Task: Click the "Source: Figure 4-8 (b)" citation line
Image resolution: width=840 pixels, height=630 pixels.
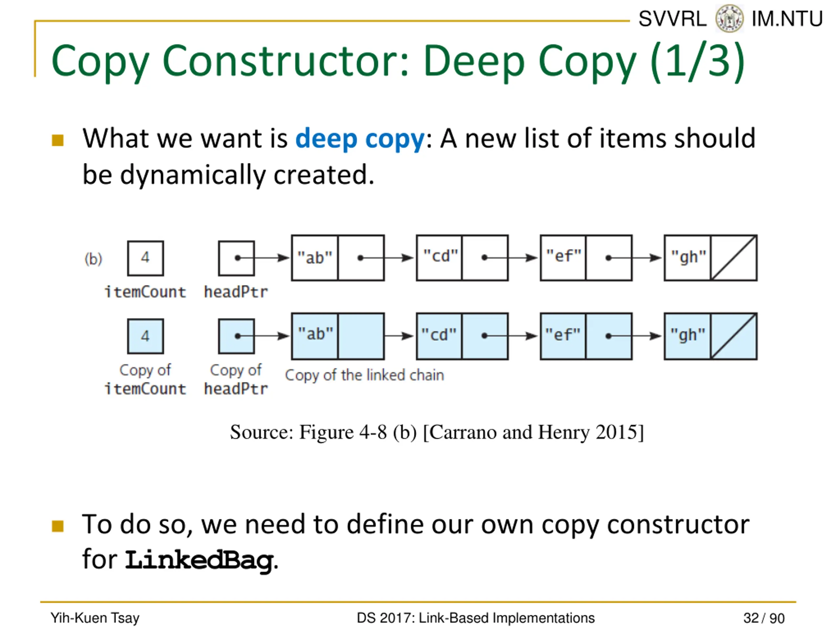Action: [x=437, y=432]
